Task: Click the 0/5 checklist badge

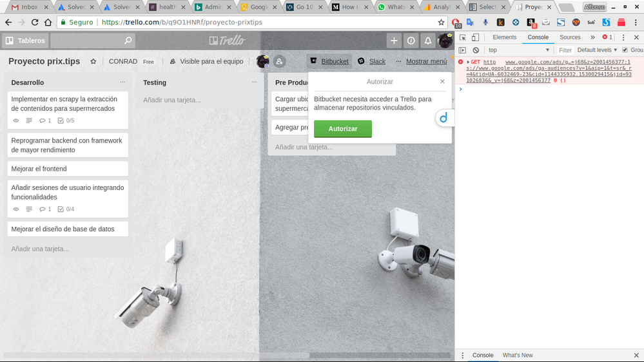Action: click(66, 120)
